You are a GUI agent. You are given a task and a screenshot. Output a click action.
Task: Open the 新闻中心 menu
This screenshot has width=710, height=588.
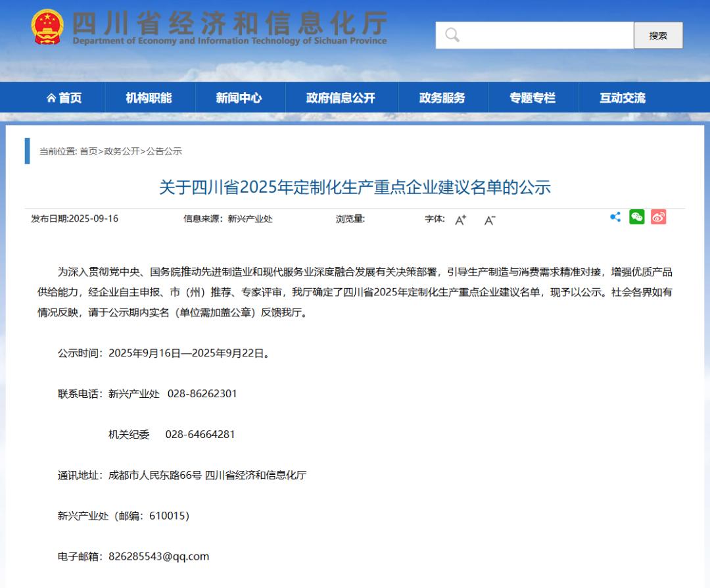tap(239, 97)
